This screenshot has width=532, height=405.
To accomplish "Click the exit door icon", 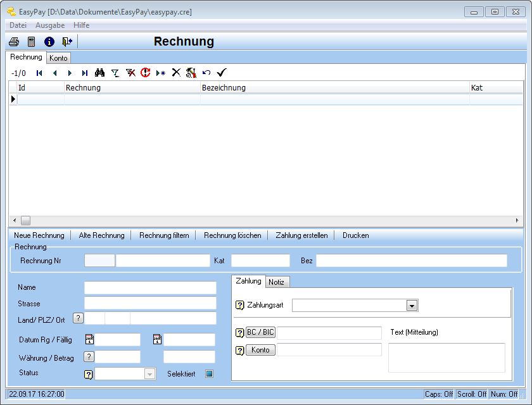I will pos(67,42).
